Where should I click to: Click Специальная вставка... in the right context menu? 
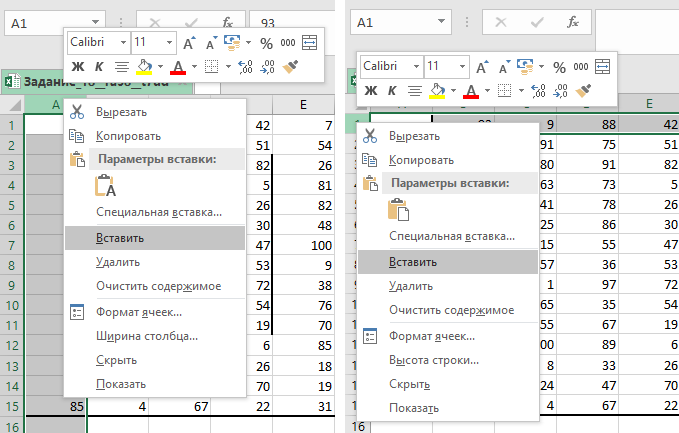point(452,237)
